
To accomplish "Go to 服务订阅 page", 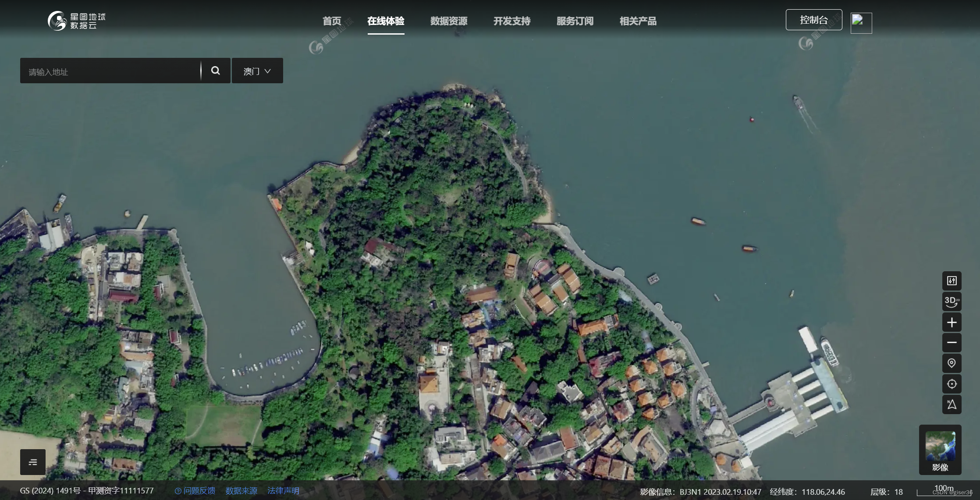I will (575, 21).
